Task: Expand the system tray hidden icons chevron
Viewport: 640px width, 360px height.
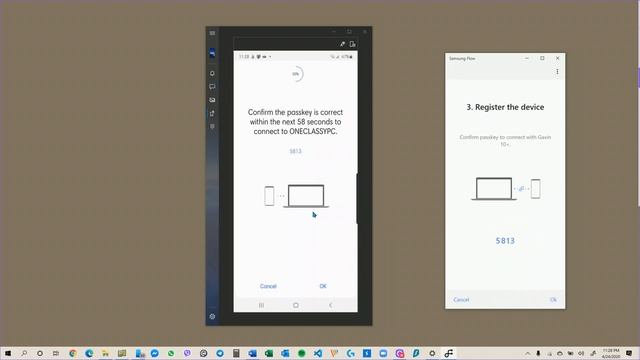Action: coord(527,353)
